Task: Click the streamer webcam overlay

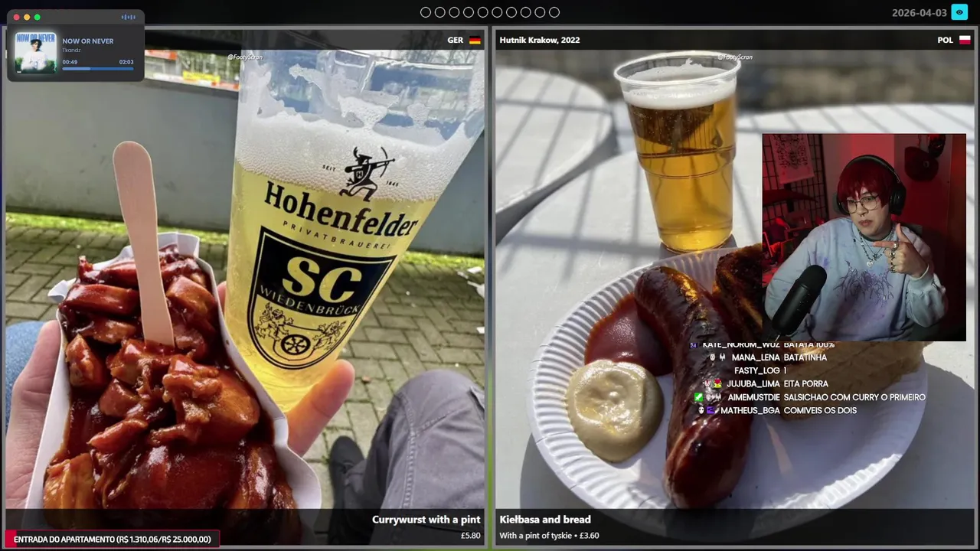Action: (x=864, y=237)
